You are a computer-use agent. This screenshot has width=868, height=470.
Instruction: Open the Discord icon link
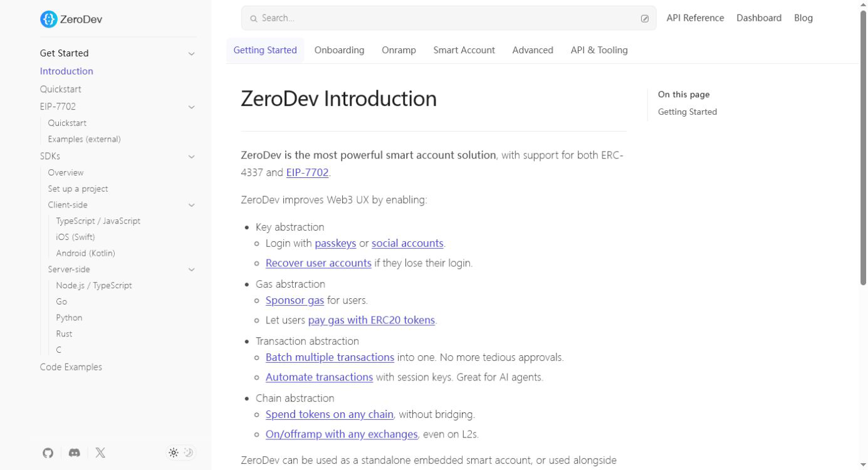[74, 452]
